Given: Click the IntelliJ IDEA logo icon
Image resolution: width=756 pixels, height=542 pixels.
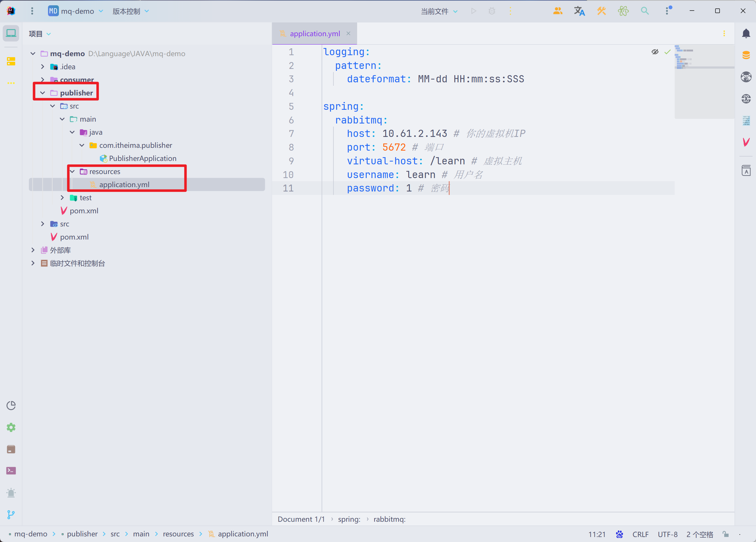Looking at the screenshot, I should [x=11, y=11].
